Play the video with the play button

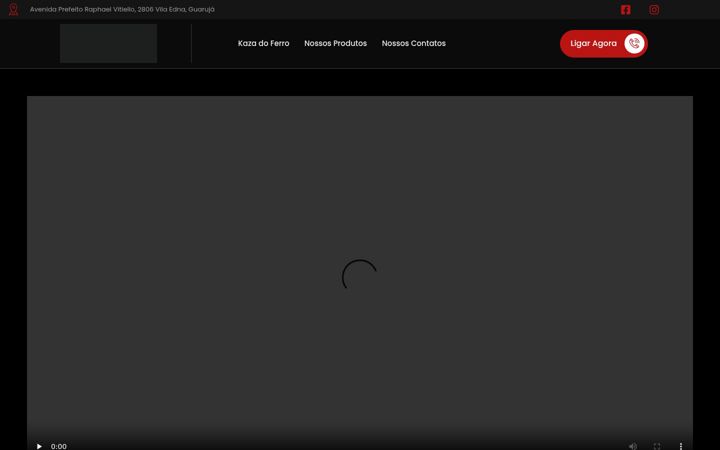pos(39,446)
